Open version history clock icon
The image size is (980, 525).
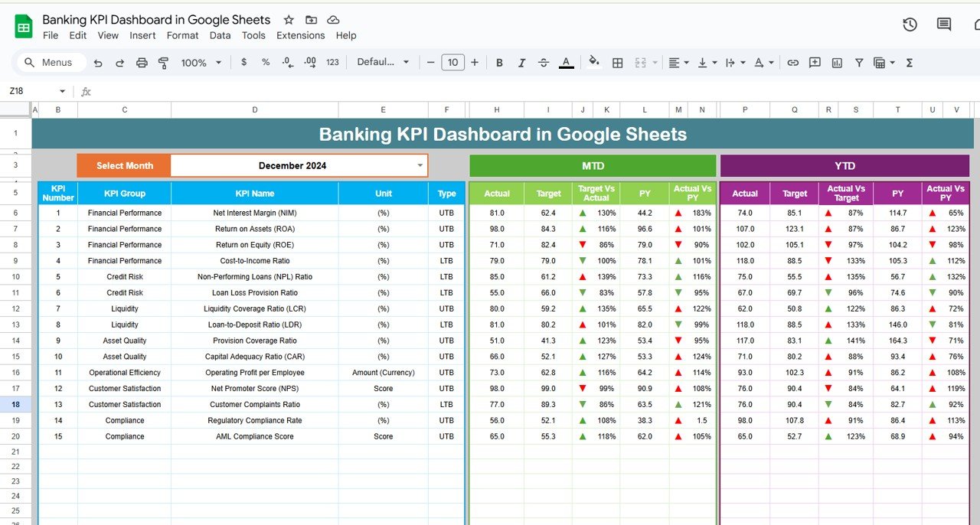(x=910, y=24)
